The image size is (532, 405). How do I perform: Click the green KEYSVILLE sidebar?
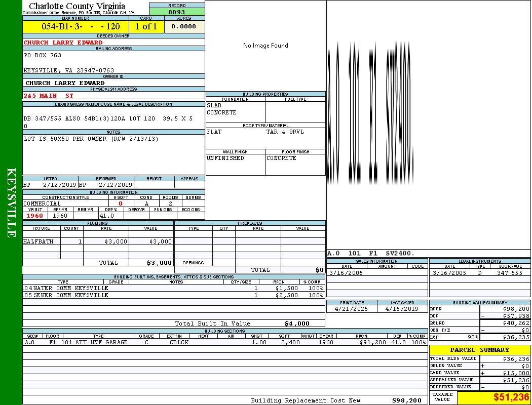tap(11, 202)
